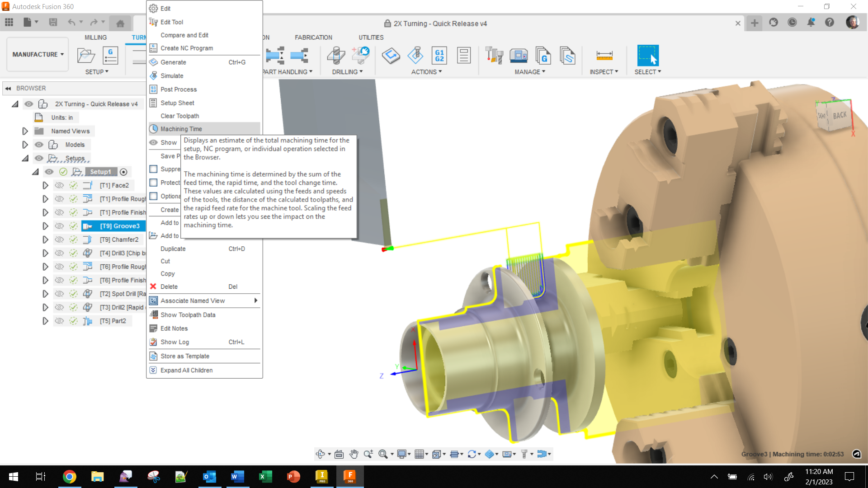868x488 pixels.
Task: Click the help question mark button in the title bar
Action: click(830, 23)
